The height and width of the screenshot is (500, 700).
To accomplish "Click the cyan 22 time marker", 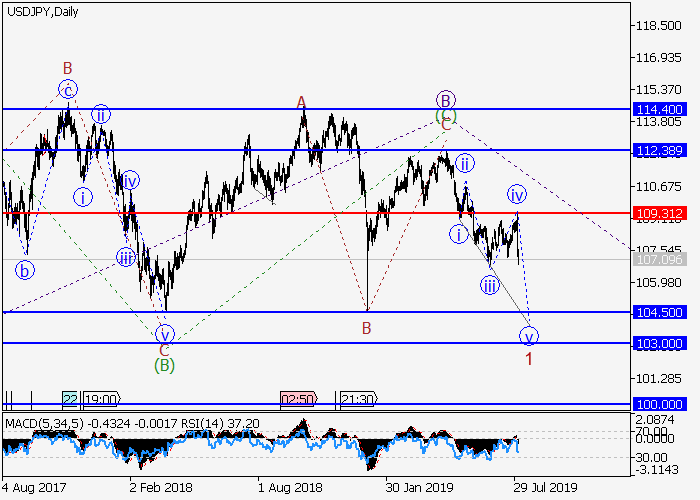I will pos(70,397).
